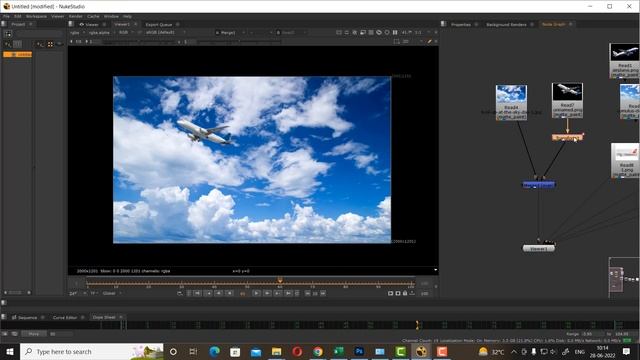Image resolution: width=640 pixels, height=360 pixels.
Task: Open Microsoft Edge from the taskbar
Action: pyautogui.click(x=214, y=351)
